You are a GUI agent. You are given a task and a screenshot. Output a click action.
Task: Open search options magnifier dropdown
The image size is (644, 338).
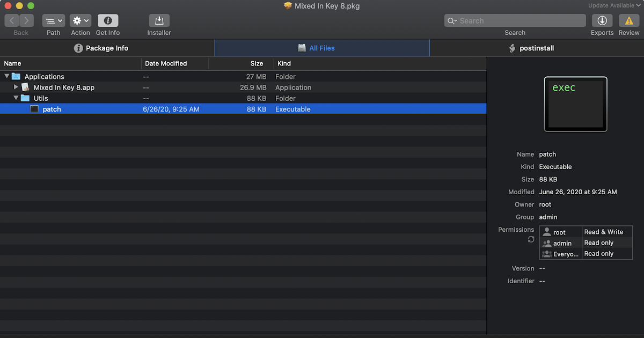pos(453,21)
